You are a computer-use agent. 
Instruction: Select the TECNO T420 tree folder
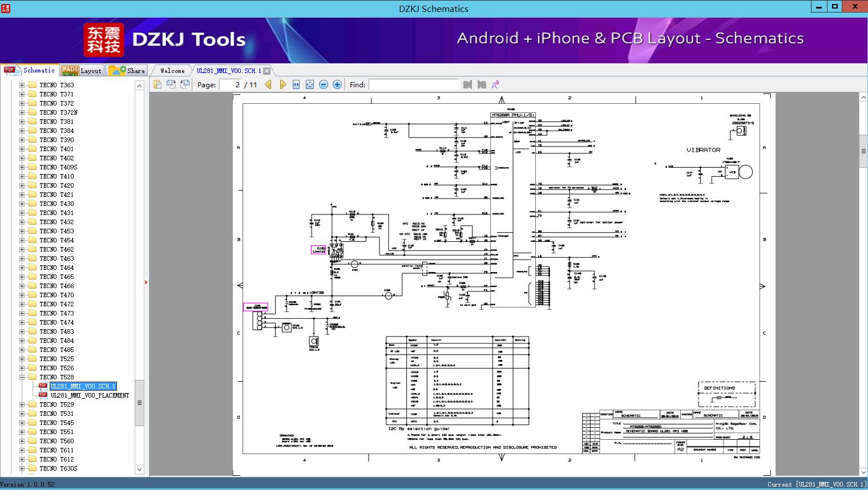pyautogui.click(x=56, y=185)
